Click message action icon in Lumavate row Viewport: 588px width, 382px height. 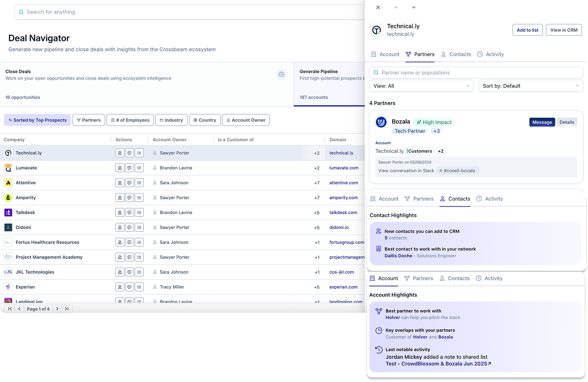point(129,168)
